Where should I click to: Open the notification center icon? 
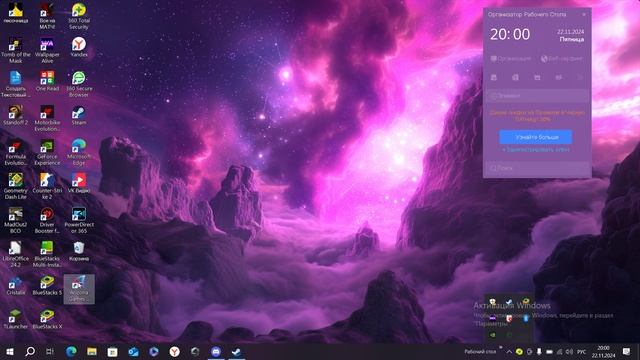click(x=627, y=351)
